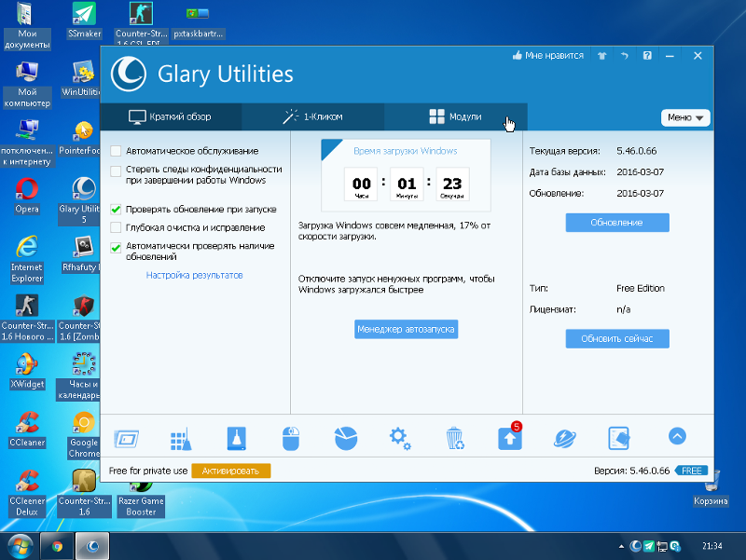Image resolution: width=746 pixels, height=560 pixels.
Task: Uncheck Проверять обновление при запуске
Action: pos(116,209)
